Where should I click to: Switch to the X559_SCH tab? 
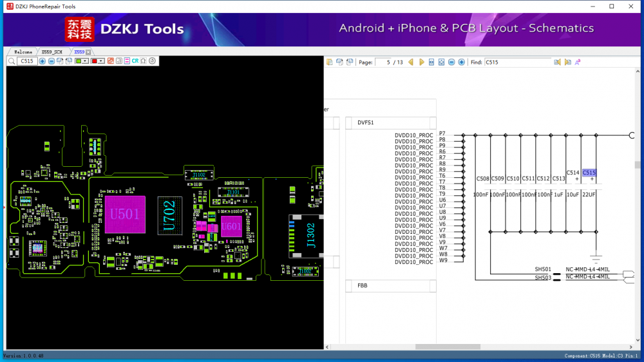(x=52, y=52)
